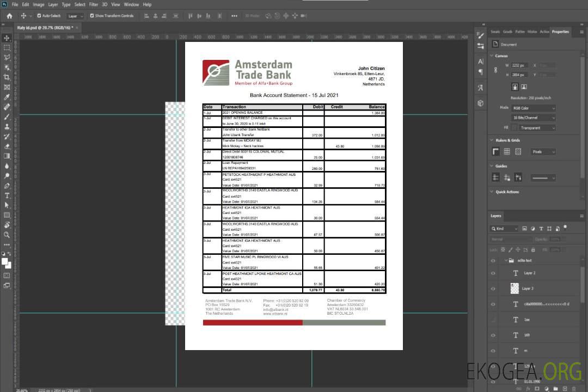Switch to the Properties tab
588x392 pixels.
(x=560, y=32)
